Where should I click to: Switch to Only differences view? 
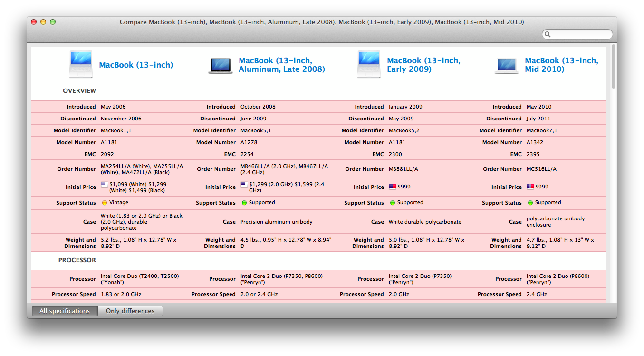pos(130,311)
